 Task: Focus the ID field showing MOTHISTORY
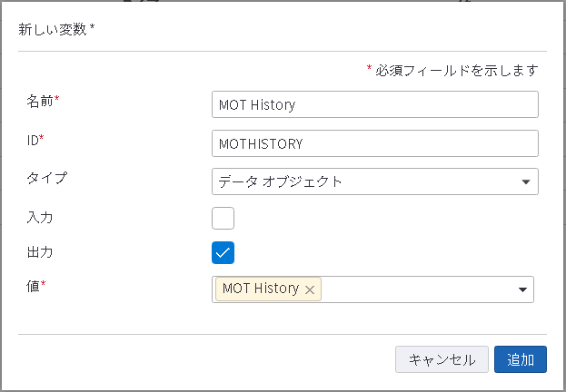[374, 143]
